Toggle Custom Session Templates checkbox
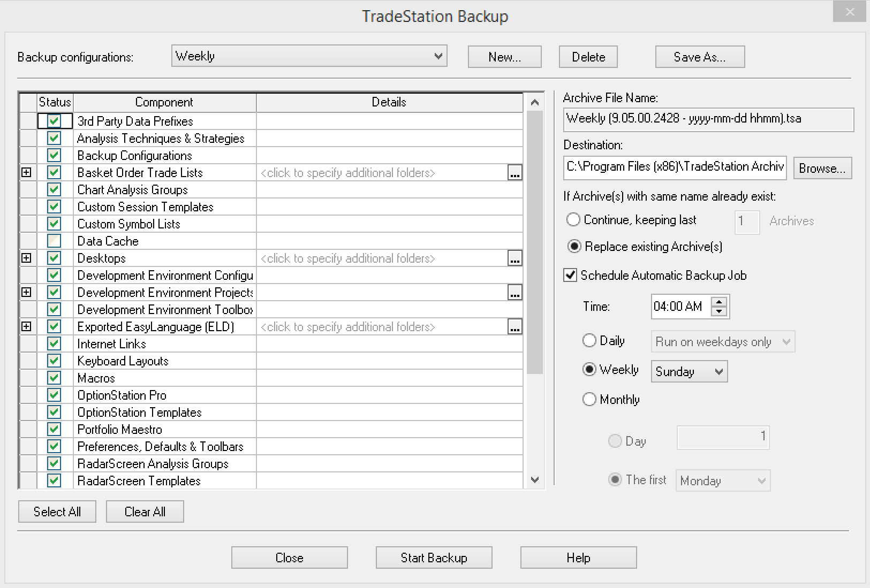 pos(54,207)
